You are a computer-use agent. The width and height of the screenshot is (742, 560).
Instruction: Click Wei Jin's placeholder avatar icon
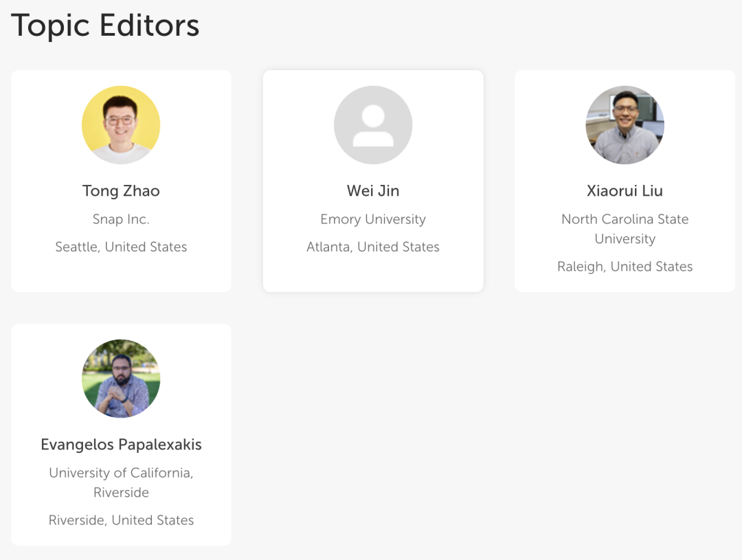point(373,125)
